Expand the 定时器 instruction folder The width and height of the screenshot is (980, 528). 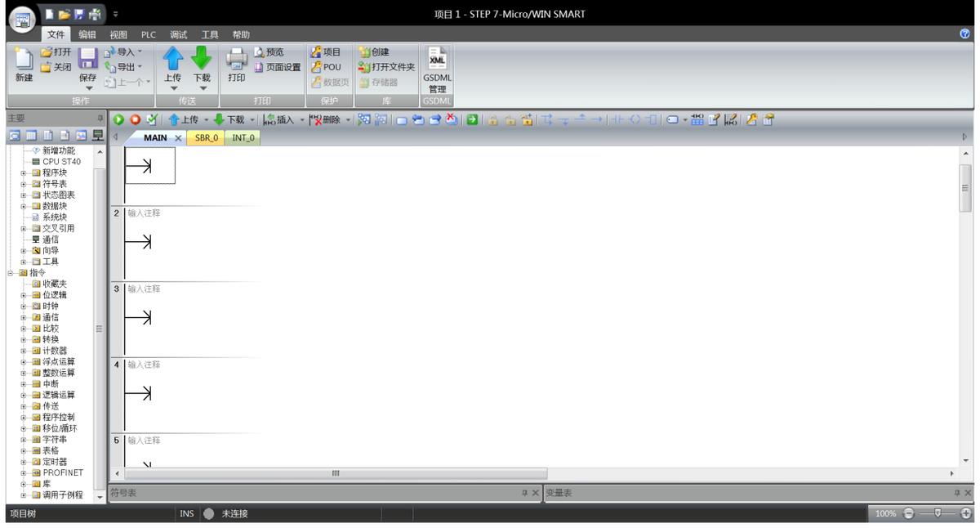click(x=24, y=461)
